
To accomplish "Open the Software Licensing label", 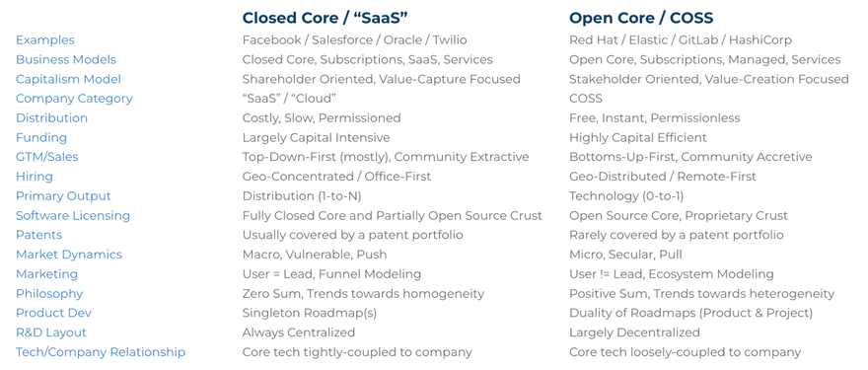I will (x=73, y=215).
